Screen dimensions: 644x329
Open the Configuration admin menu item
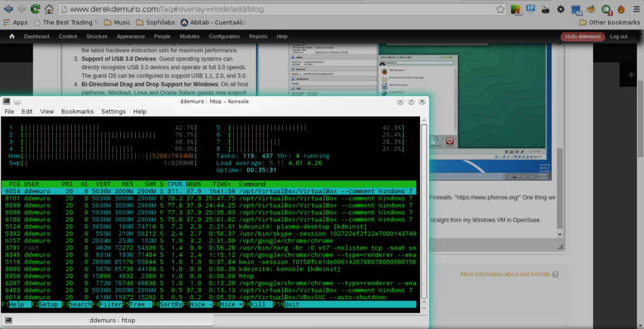225,36
